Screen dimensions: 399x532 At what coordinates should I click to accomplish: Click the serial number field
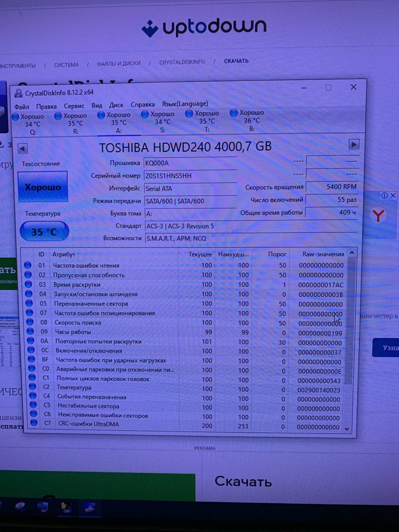click(190, 175)
